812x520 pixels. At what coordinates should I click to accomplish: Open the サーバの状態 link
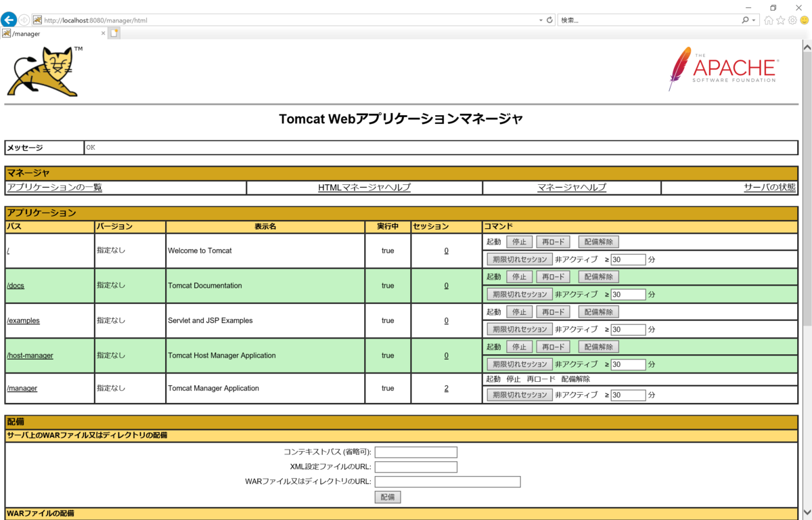tap(769, 188)
